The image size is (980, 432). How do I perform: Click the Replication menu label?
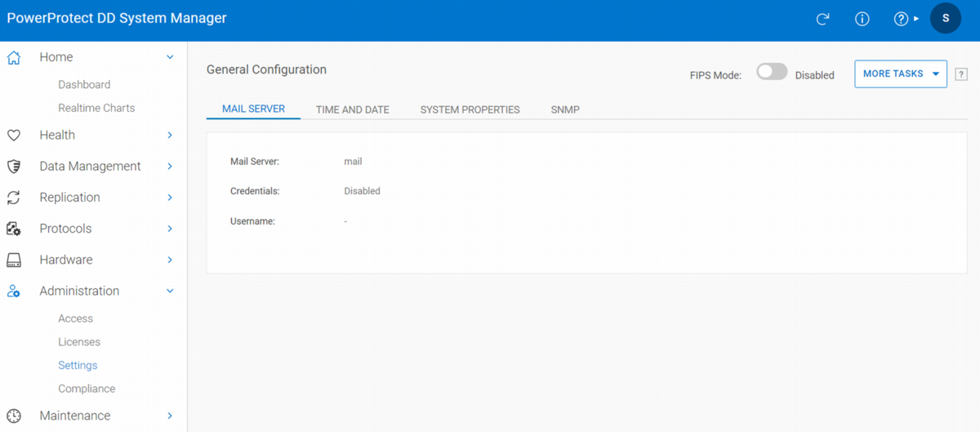point(69,198)
